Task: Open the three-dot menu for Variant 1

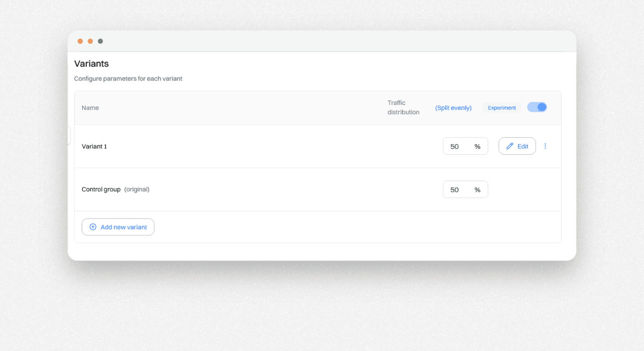Action: point(545,146)
